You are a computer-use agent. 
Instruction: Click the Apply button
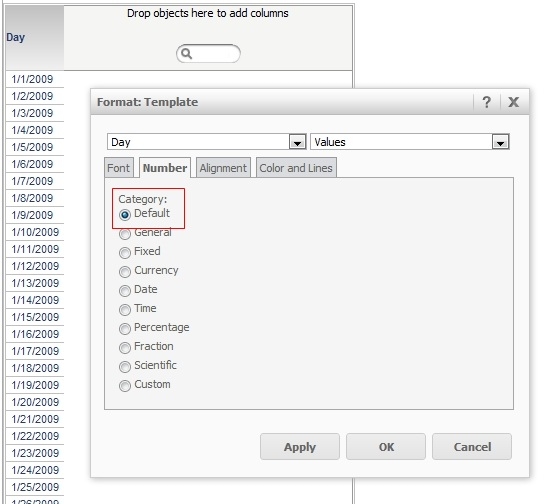click(x=300, y=446)
